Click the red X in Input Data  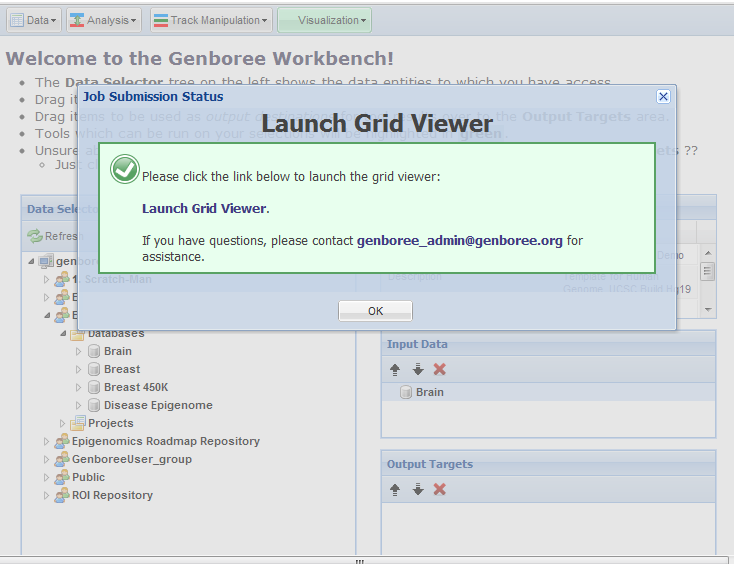click(440, 369)
